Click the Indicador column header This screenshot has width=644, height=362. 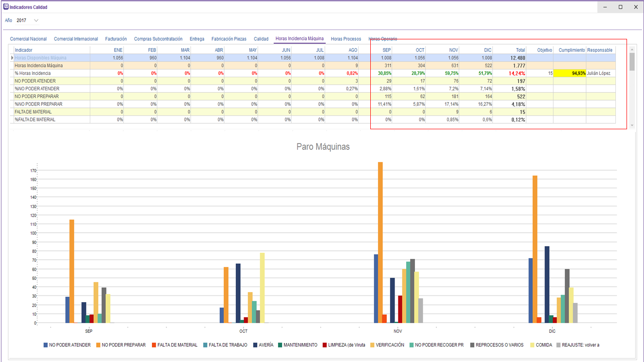pyautogui.click(x=24, y=50)
